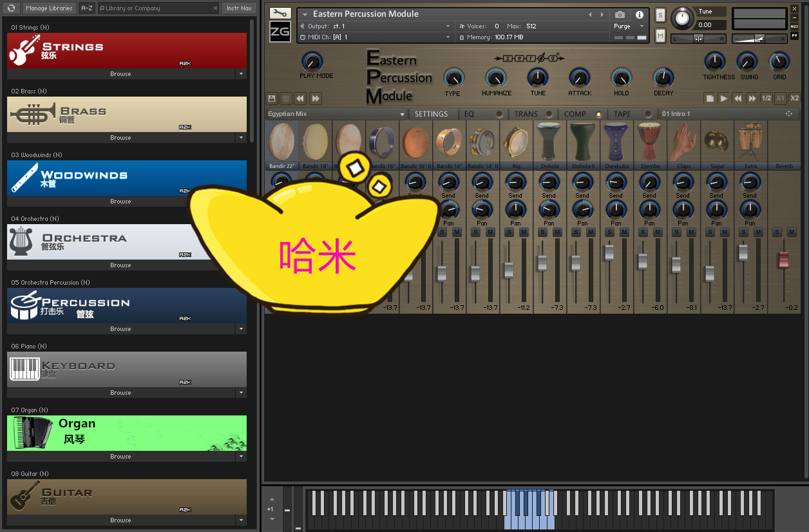Select the A-Z sorting tab
Screen dimensions: 809x532
[87, 8]
